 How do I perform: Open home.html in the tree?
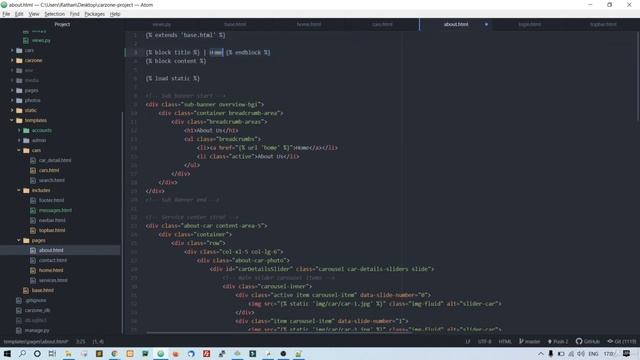coord(51,270)
